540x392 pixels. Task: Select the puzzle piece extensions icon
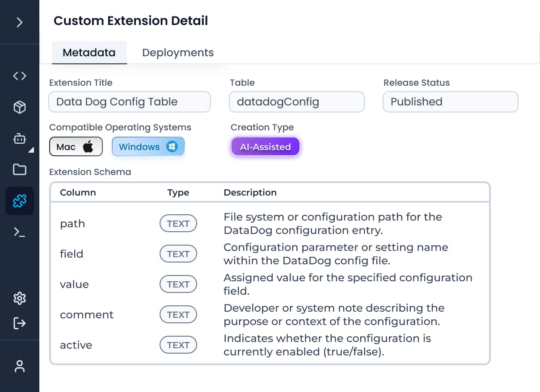pos(20,201)
